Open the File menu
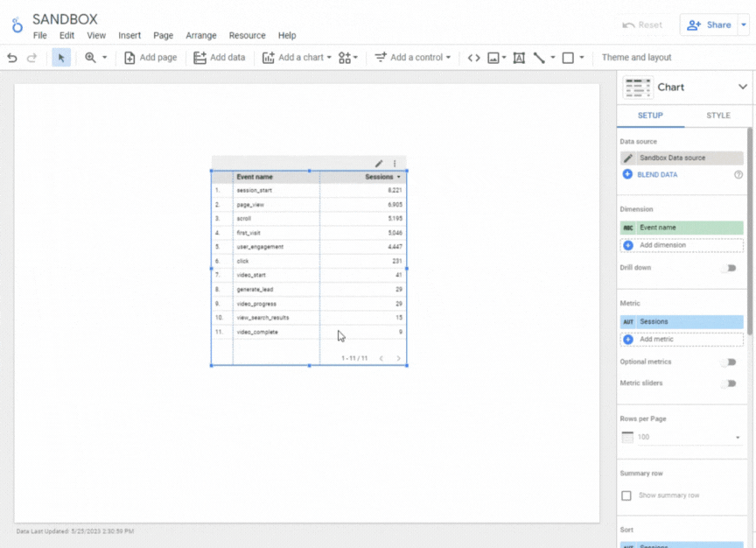756x548 pixels. click(x=40, y=36)
